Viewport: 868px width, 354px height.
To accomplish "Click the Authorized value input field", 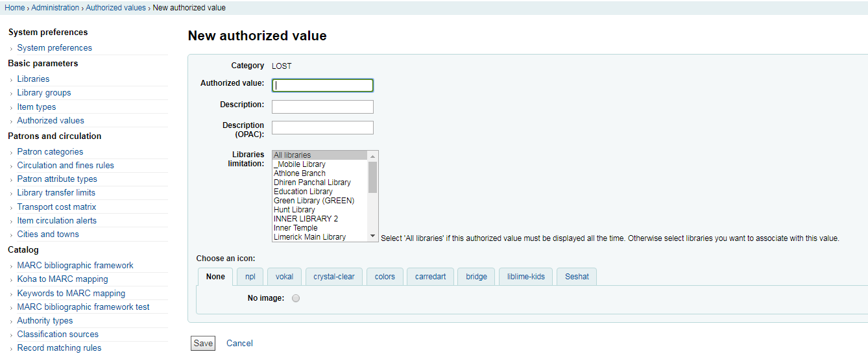I will 322,85.
